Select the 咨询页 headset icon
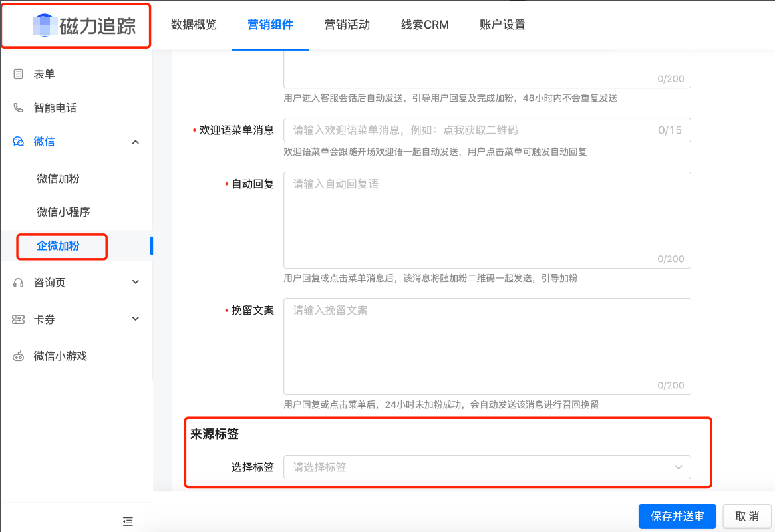The height and width of the screenshot is (532, 775). tap(19, 282)
